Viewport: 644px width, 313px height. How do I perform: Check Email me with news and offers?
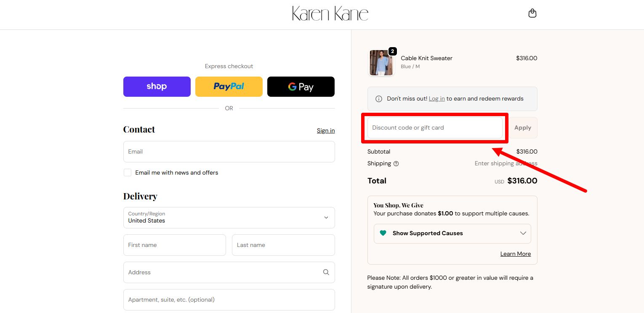[x=128, y=172]
